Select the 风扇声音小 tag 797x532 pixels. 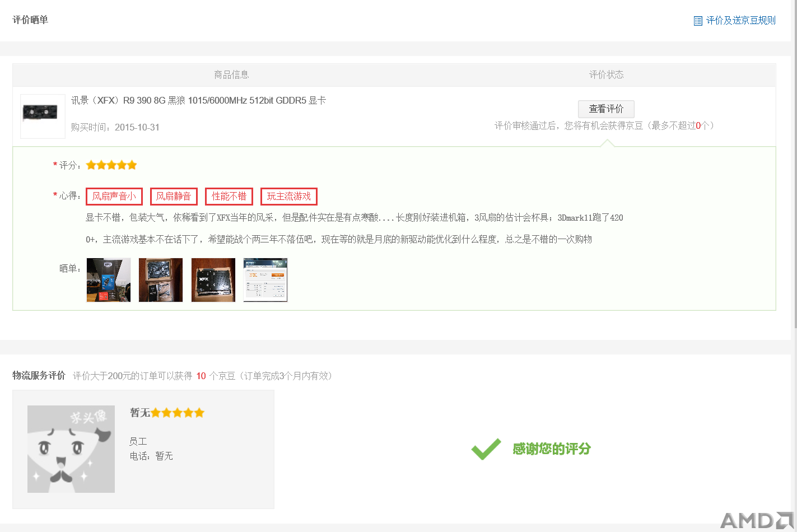click(x=114, y=197)
